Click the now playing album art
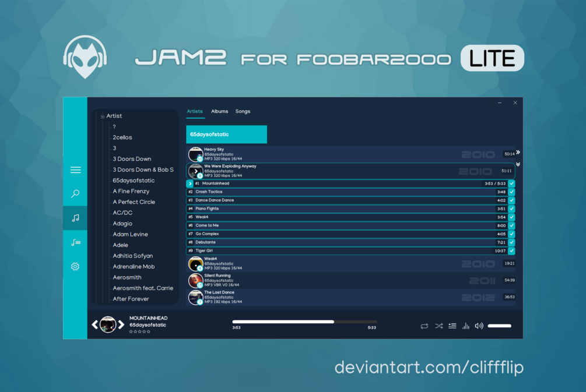586x392 pixels. click(108, 324)
